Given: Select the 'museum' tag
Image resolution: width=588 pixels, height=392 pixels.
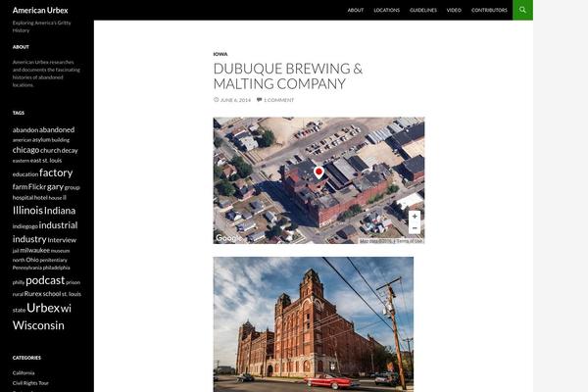Looking at the screenshot, I should (x=60, y=251).
